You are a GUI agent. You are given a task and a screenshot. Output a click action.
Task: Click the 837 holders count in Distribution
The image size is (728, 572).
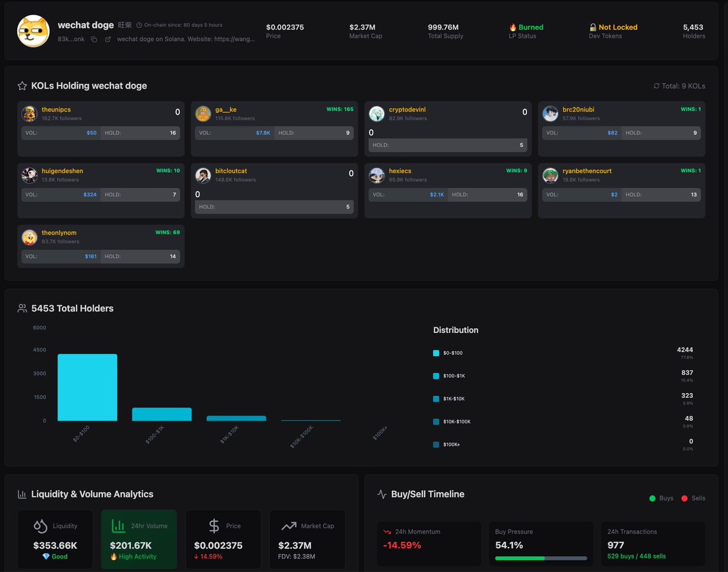coord(687,373)
